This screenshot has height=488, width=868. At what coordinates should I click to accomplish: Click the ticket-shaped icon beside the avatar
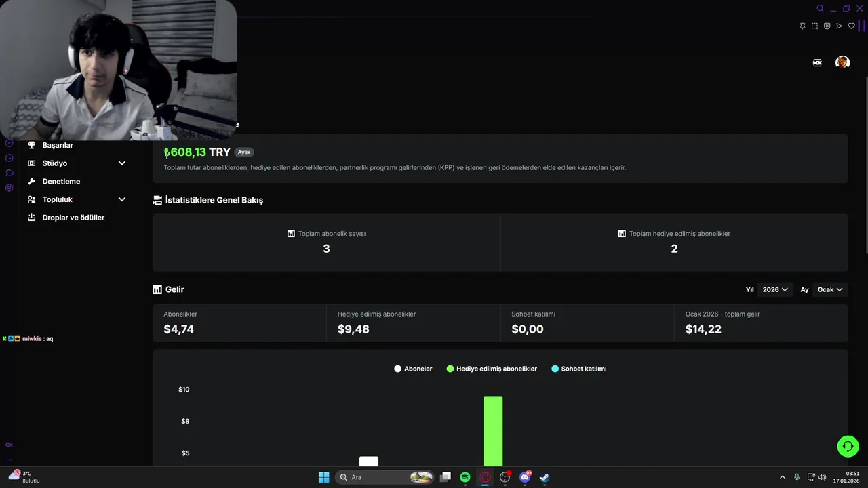coord(817,62)
